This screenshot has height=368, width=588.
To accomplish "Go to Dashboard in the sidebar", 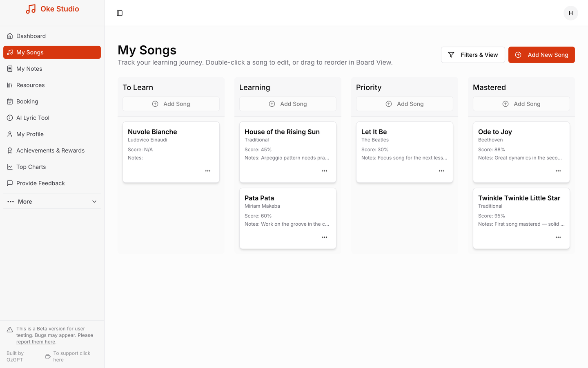I will click(52, 36).
